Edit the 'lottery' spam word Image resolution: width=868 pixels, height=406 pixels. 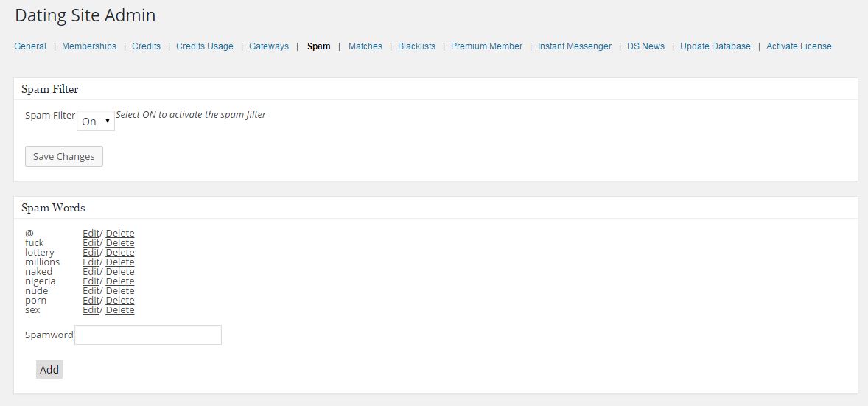tap(91, 253)
